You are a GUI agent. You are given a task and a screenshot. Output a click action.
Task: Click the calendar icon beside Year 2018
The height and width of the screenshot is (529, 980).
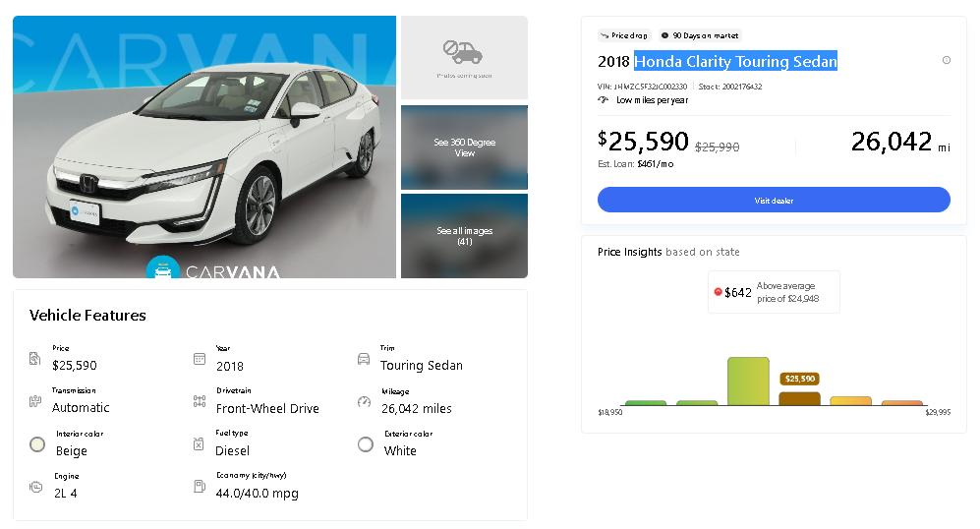(200, 359)
